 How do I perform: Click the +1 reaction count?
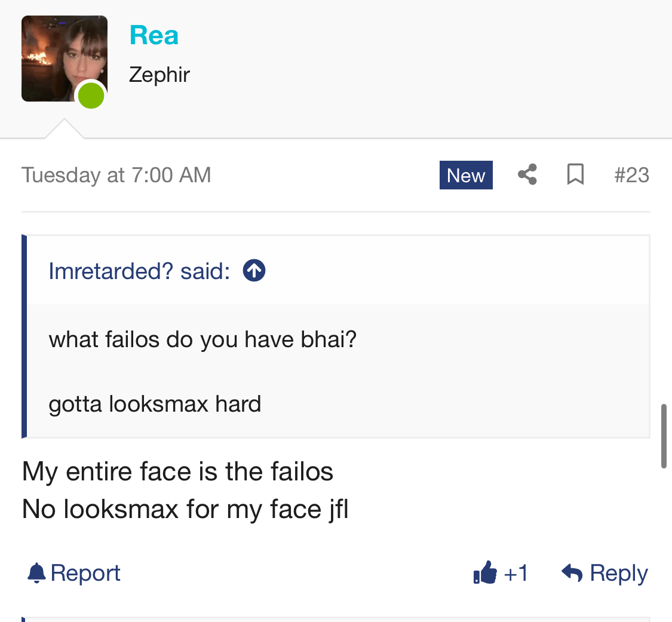click(x=516, y=572)
